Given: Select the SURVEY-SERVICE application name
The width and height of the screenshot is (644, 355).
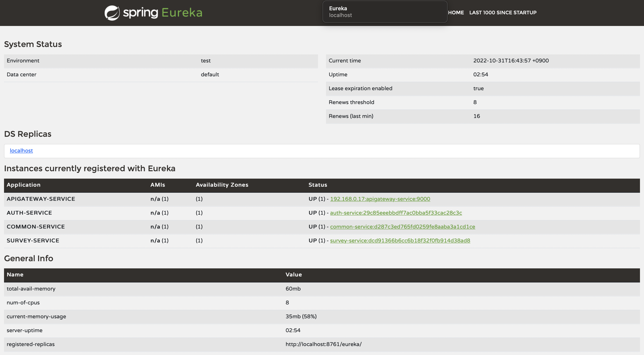Looking at the screenshot, I should pos(33,241).
